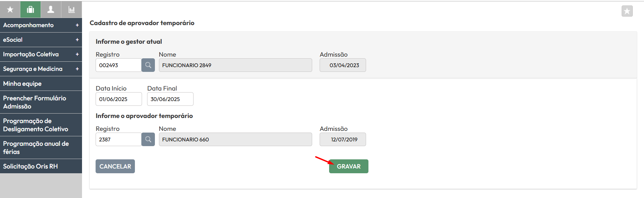The width and height of the screenshot is (644, 198).
Task: Mark this page as favorite with the star
Action: [x=627, y=11]
